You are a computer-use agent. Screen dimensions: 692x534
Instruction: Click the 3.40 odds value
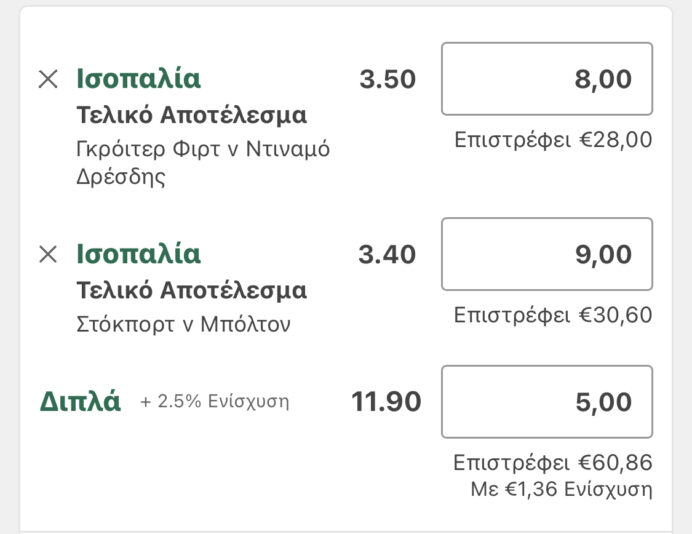[x=387, y=255]
